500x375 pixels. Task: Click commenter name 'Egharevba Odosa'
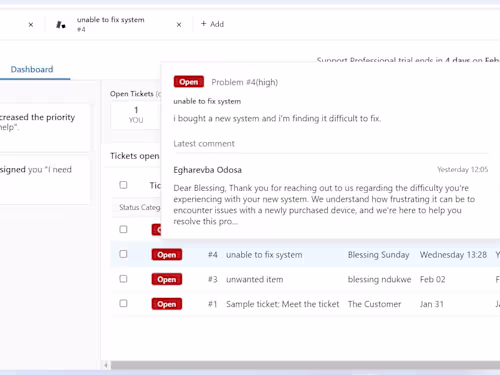pos(207,170)
